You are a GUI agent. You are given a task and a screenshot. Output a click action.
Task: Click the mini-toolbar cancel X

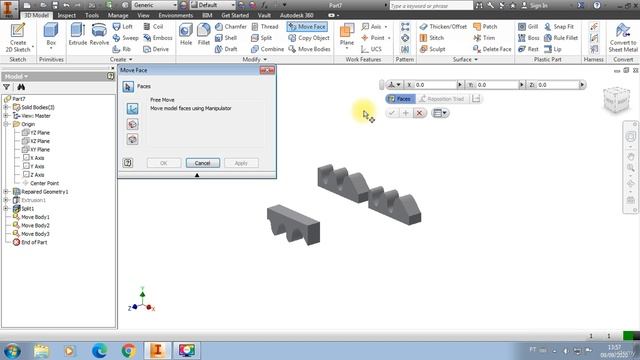[419, 113]
